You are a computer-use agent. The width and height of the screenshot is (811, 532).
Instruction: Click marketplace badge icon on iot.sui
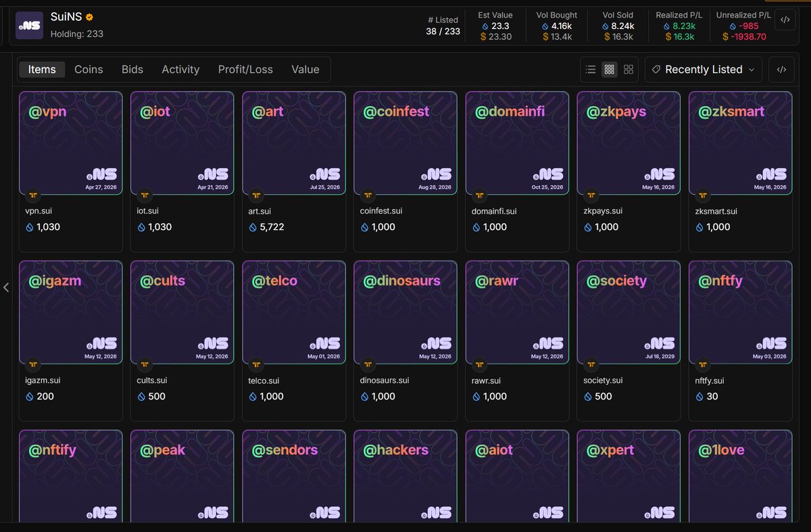[145, 196]
